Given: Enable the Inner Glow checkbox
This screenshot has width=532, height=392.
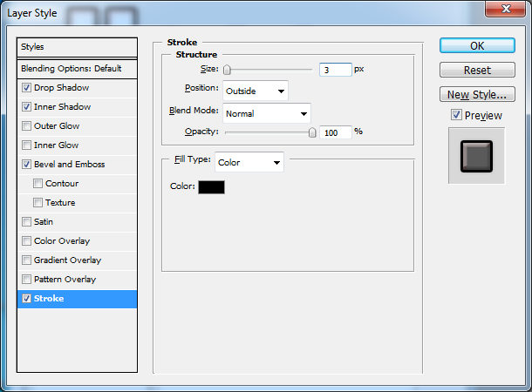Looking at the screenshot, I should [26, 145].
